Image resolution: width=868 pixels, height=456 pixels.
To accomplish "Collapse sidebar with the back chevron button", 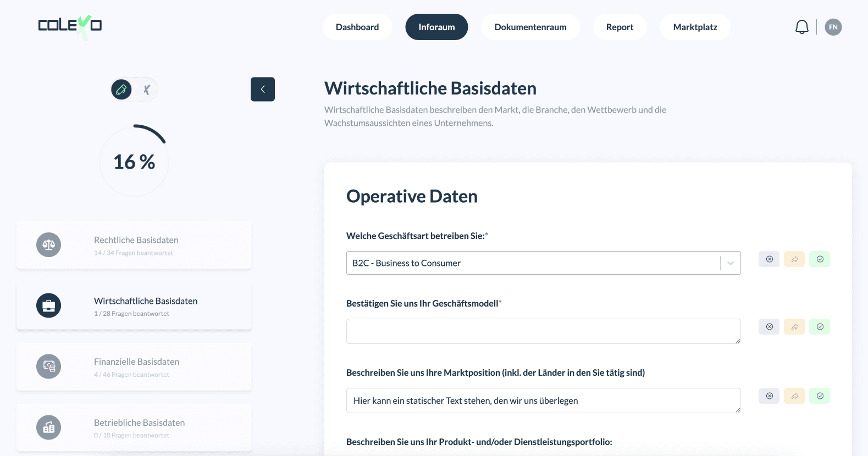I will click(263, 89).
